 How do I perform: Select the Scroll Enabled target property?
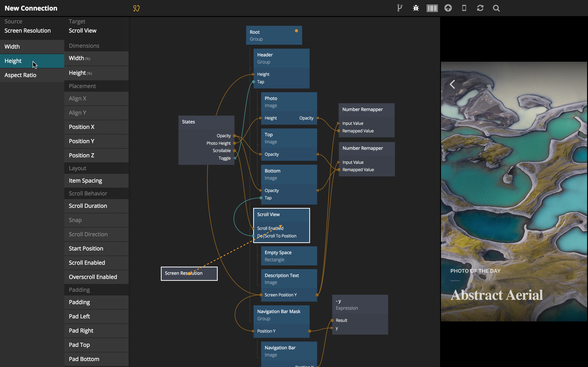click(x=87, y=262)
